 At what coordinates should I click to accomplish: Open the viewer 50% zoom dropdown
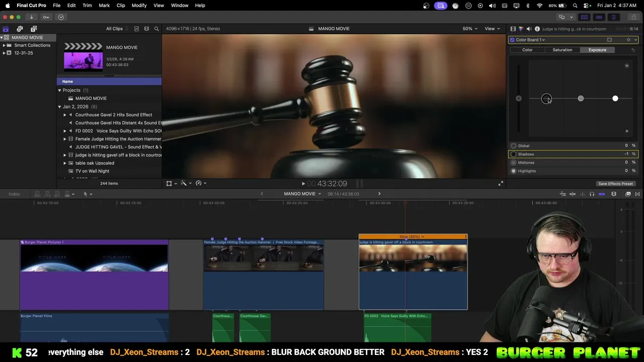pos(470,29)
